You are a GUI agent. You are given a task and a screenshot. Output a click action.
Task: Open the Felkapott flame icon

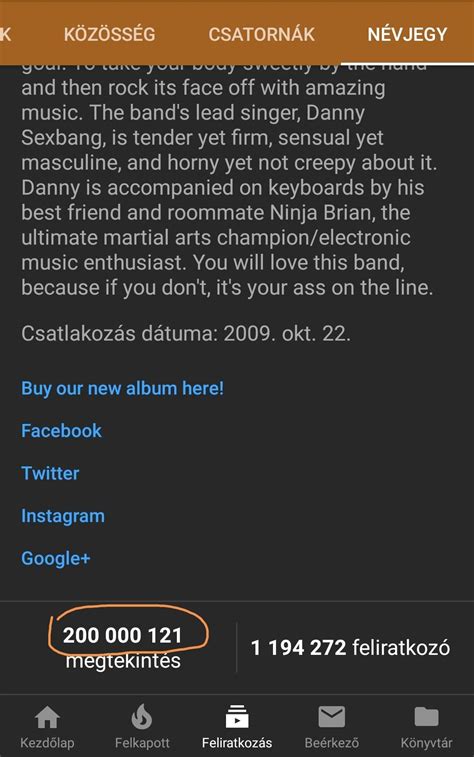142,716
